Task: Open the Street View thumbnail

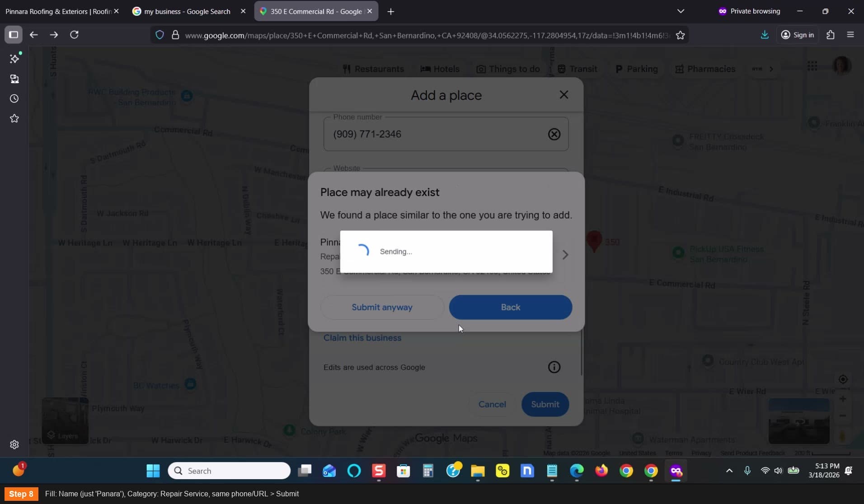Action: coord(799,421)
